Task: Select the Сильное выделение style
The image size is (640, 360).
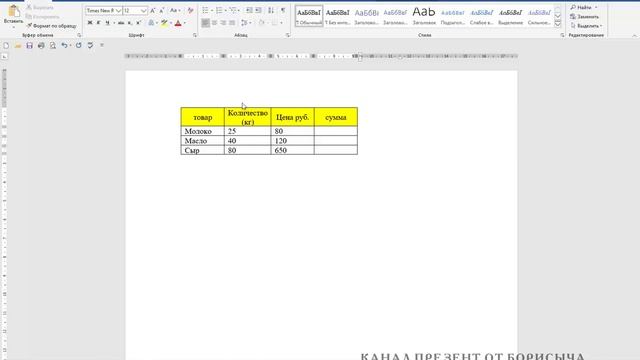Action: coord(539,16)
